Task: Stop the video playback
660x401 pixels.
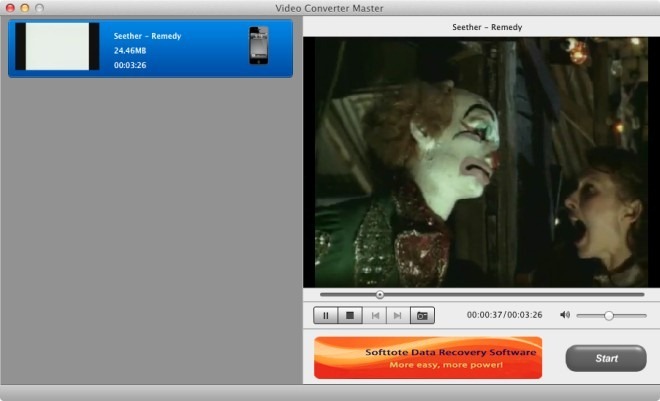Action: (x=350, y=316)
